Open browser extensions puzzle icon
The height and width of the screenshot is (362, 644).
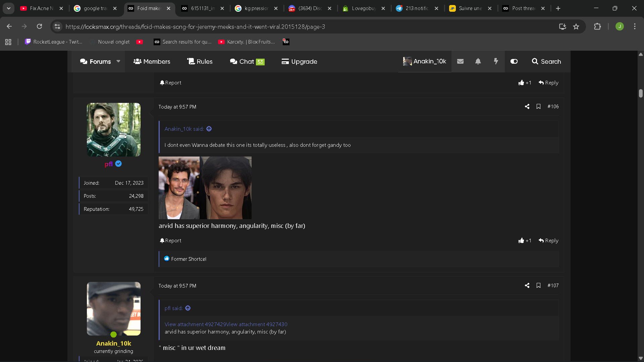tap(597, 26)
